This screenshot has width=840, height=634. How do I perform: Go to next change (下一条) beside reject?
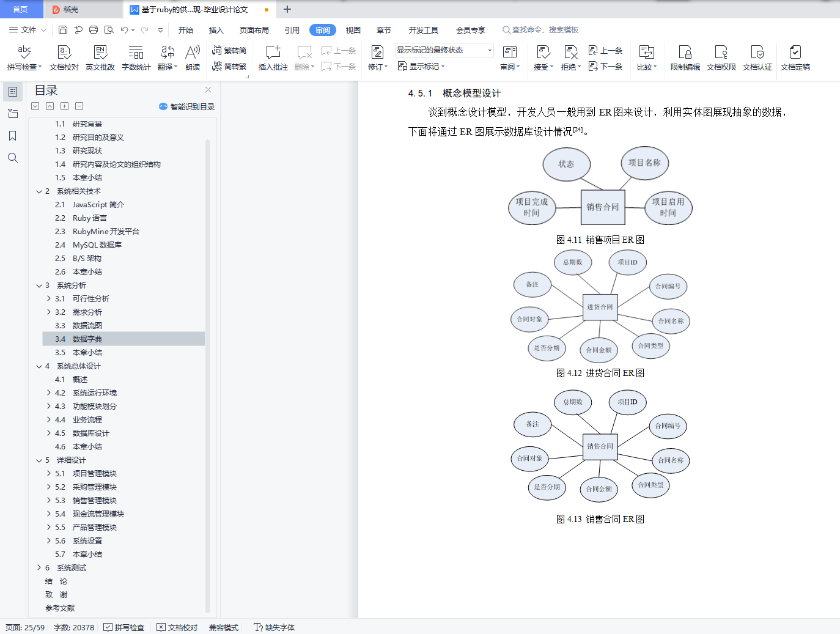click(605, 66)
